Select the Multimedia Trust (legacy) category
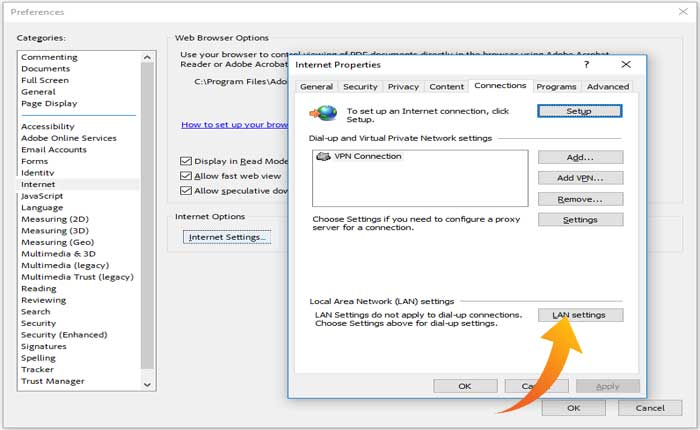This screenshot has width=700, height=430. 77,277
